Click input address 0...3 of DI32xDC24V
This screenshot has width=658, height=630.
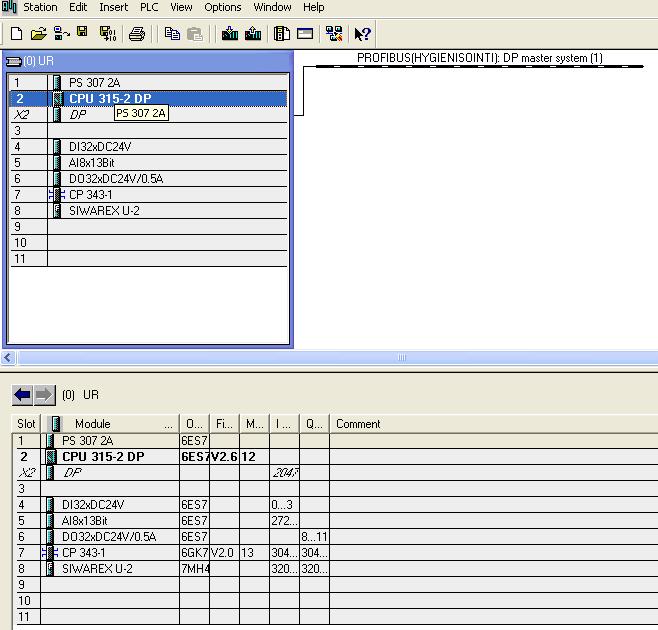[285, 505]
